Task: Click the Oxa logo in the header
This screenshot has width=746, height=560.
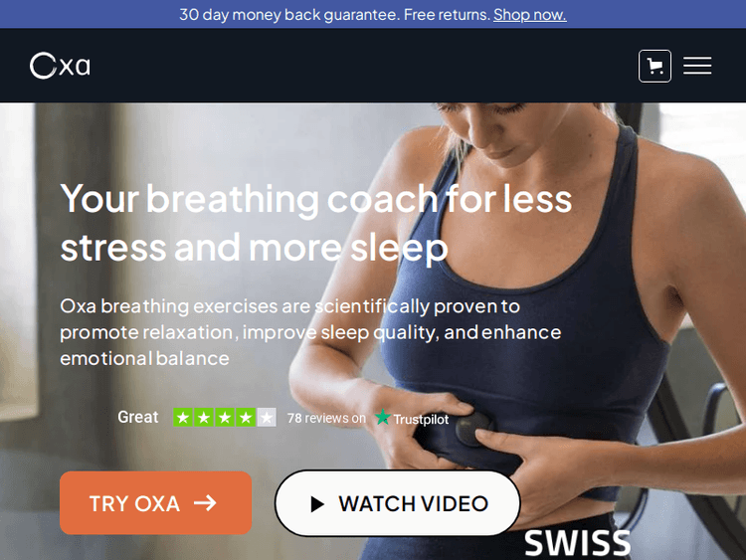Action: point(60,66)
